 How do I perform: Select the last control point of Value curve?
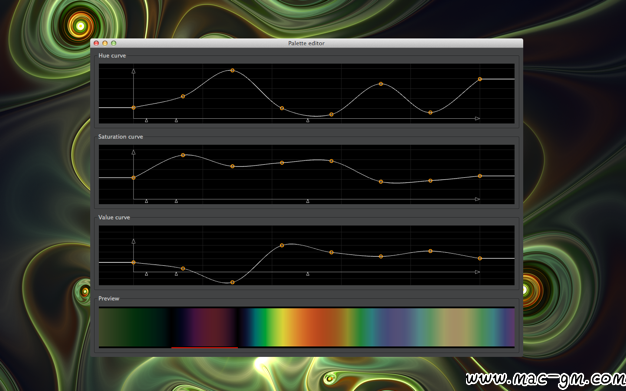480,258
